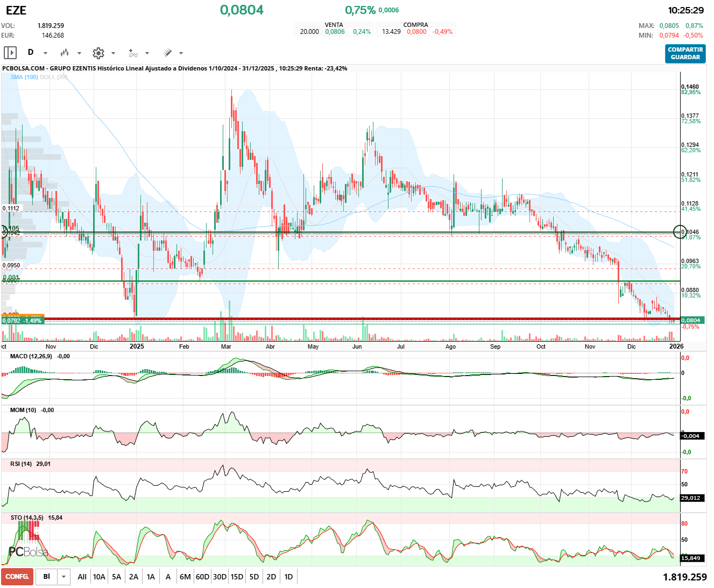714x588 pixels.
Task: Open chart settings gear icon
Action: 98,53
